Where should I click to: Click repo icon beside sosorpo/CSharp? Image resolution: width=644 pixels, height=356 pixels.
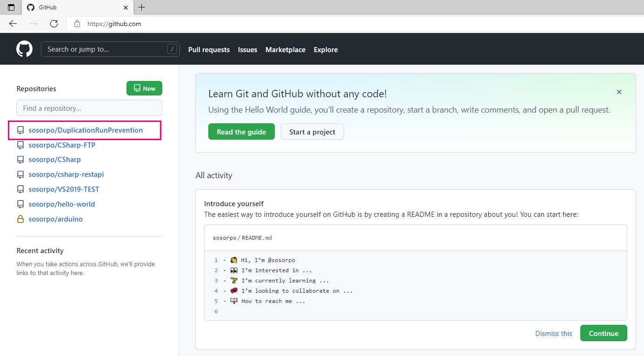[20, 160]
